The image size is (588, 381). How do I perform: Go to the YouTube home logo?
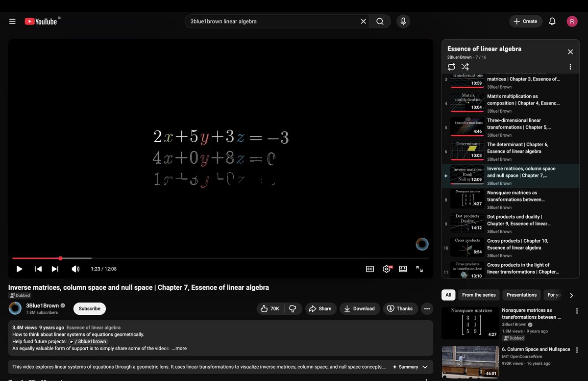(41, 22)
